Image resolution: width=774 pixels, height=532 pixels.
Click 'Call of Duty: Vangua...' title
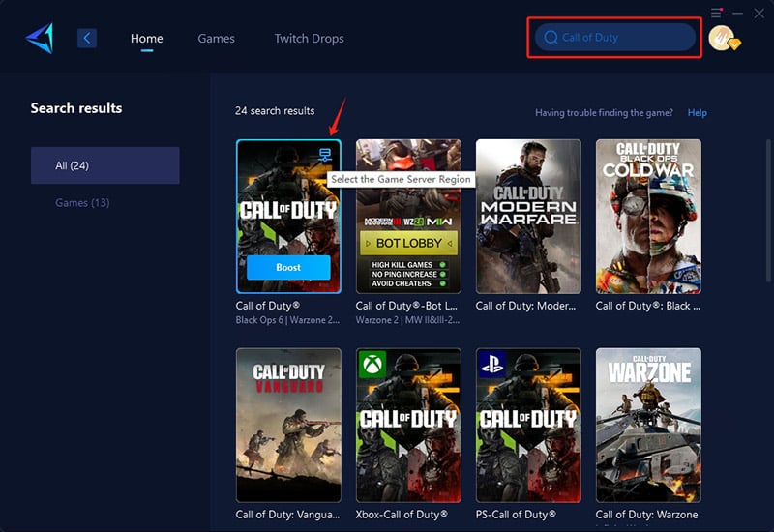click(287, 515)
